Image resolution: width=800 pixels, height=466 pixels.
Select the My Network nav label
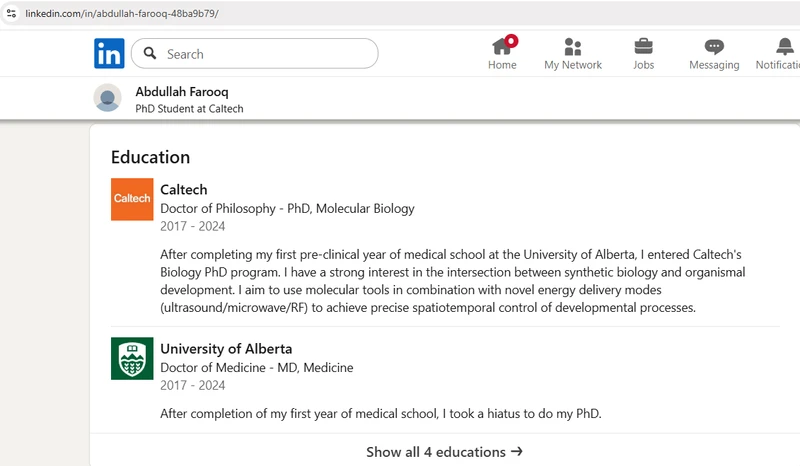(x=573, y=65)
